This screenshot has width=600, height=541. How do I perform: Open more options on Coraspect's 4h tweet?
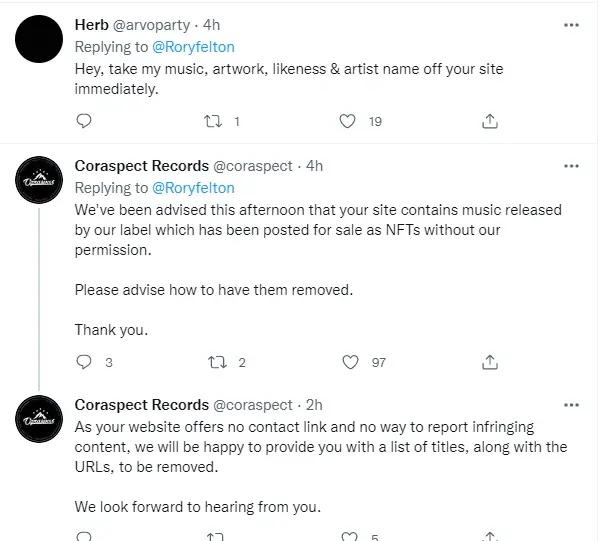pos(571,166)
